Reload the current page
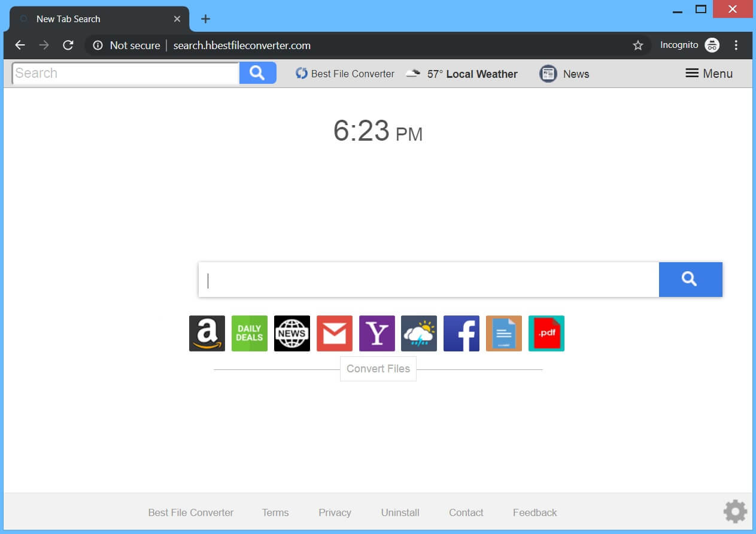 tap(68, 45)
